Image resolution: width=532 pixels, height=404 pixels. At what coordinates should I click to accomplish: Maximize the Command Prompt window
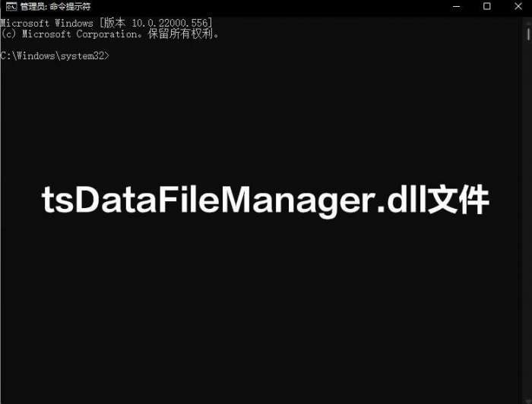coord(487,6)
